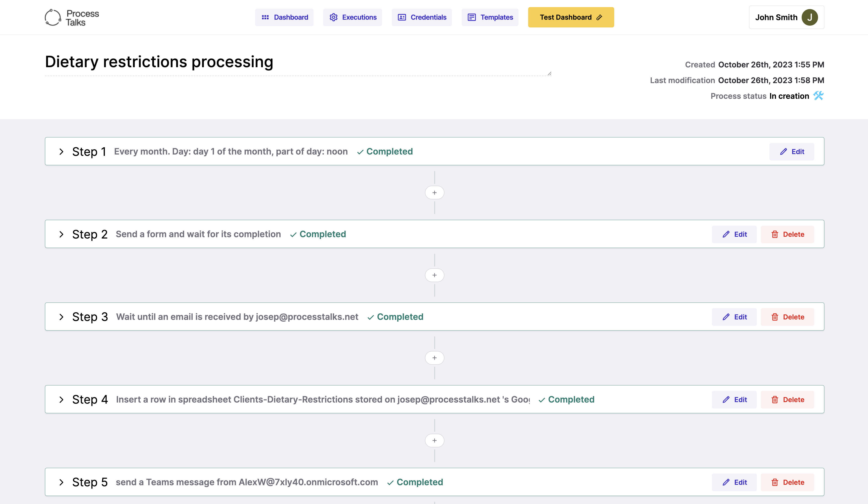
Task: Open the Dashboard tab
Action: (284, 17)
